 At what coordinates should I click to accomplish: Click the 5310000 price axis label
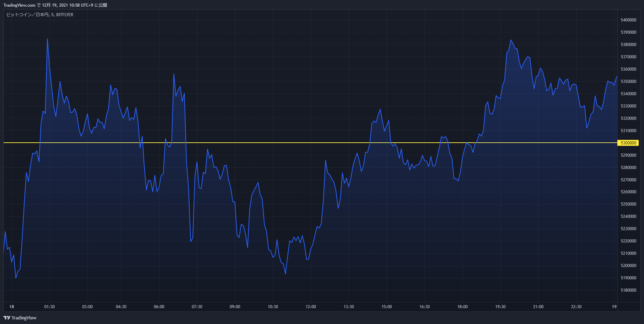tap(628, 131)
